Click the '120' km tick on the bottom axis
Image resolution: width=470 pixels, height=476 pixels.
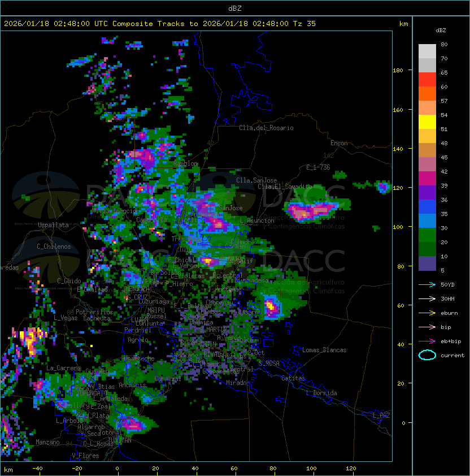coord(351,469)
